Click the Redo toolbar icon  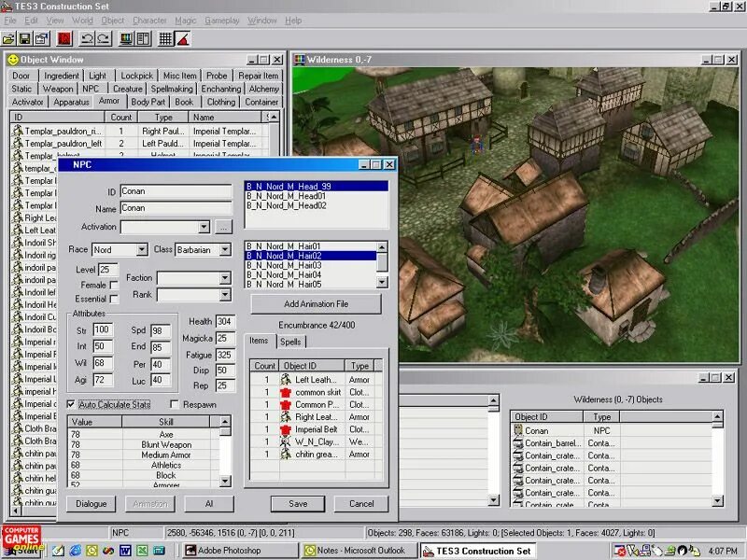click(x=104, y=39)
